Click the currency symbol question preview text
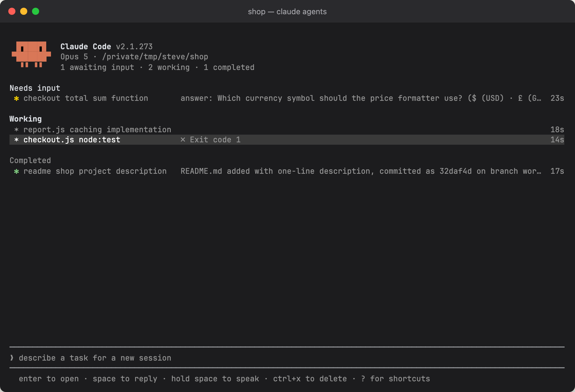Viewport: 575px width, 392px height. (x=361, y=98)
